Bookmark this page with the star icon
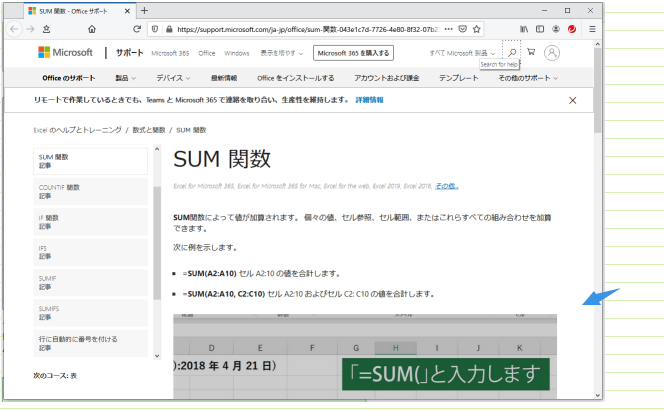The image size is (664, 411). click(476, 29)
